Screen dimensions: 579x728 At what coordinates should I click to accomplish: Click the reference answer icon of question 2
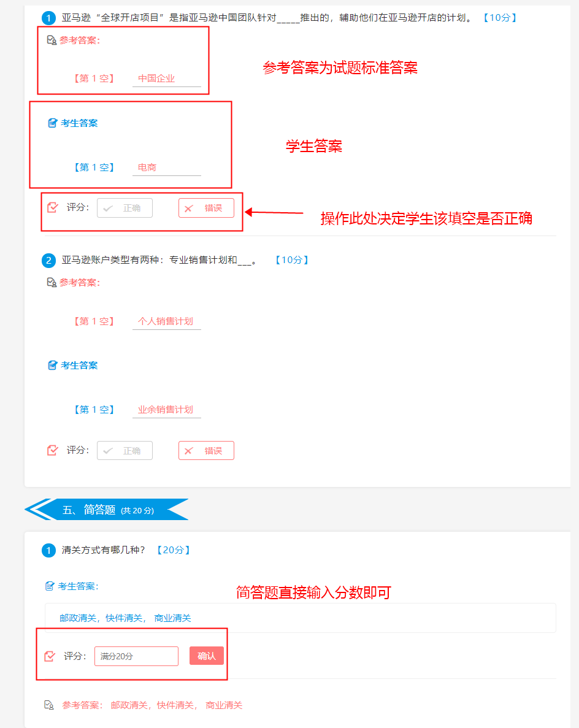[x=52, y=282]
